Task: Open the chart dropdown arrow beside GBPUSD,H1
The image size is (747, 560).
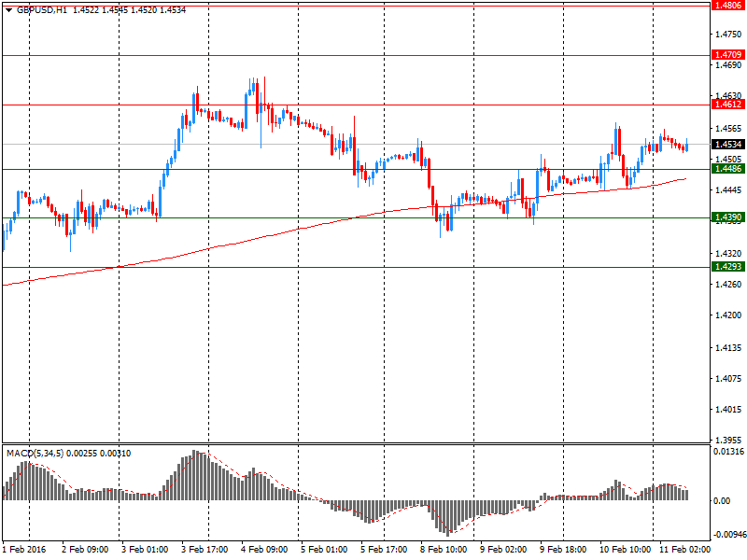Action: [8, 10]
